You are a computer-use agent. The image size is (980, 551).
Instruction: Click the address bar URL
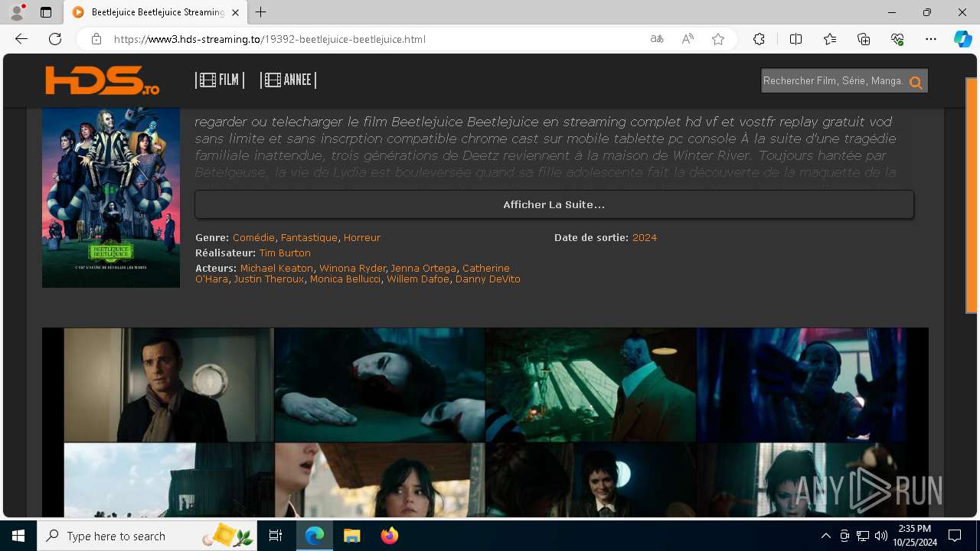(x=269, y=39)
